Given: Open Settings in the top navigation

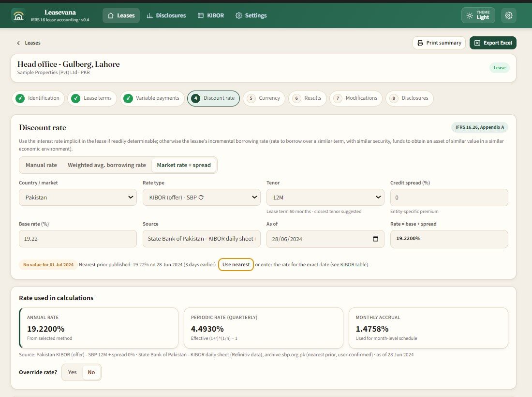Looking at the screenshot, I should coord(251,15).
